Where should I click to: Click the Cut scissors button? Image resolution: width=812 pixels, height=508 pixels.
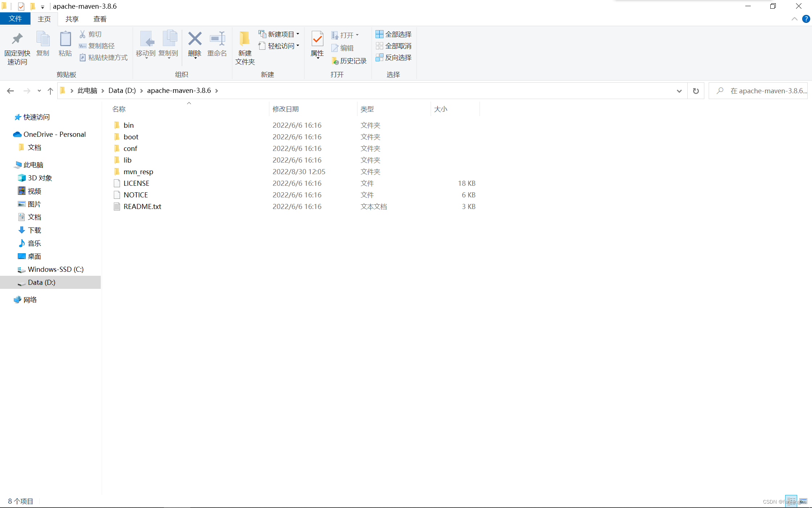pos(90,34)
